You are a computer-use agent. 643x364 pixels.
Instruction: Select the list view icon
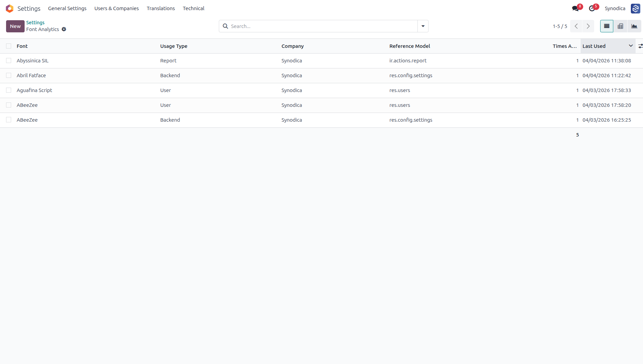(607, 26)
